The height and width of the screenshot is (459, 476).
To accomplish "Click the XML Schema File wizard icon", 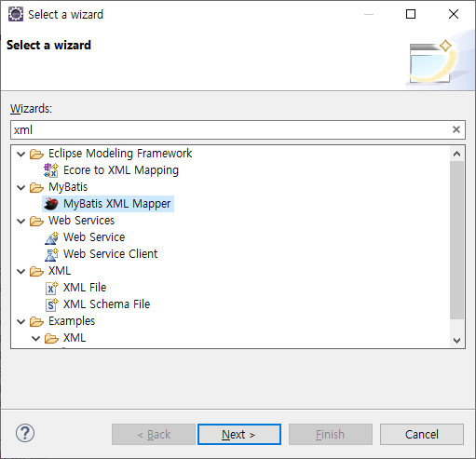I will click(x=51, y=304).
